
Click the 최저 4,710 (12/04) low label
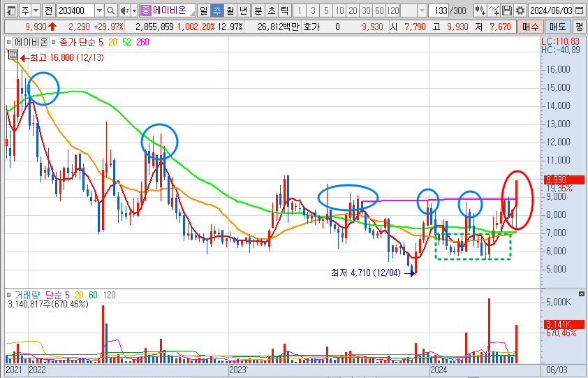pos(366,273)
